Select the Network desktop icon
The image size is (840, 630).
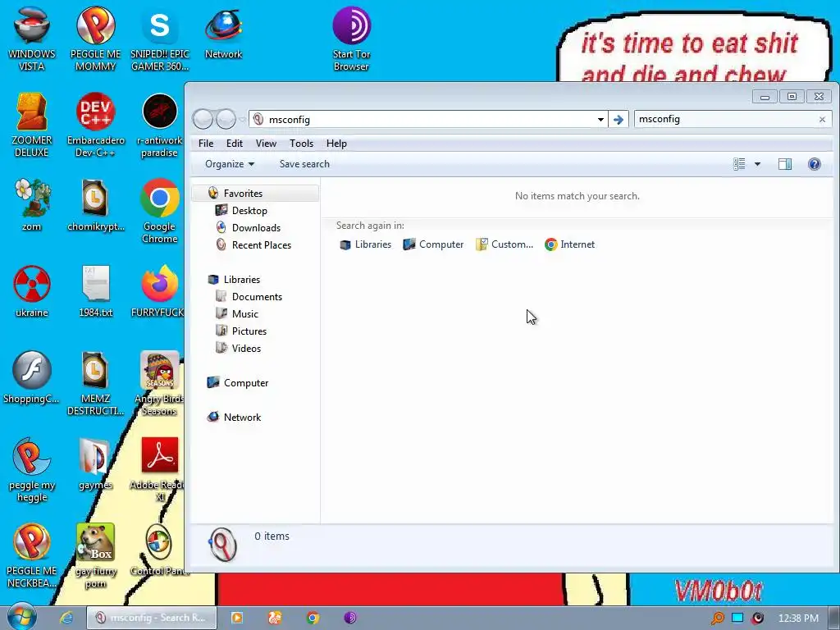point(223,32)
